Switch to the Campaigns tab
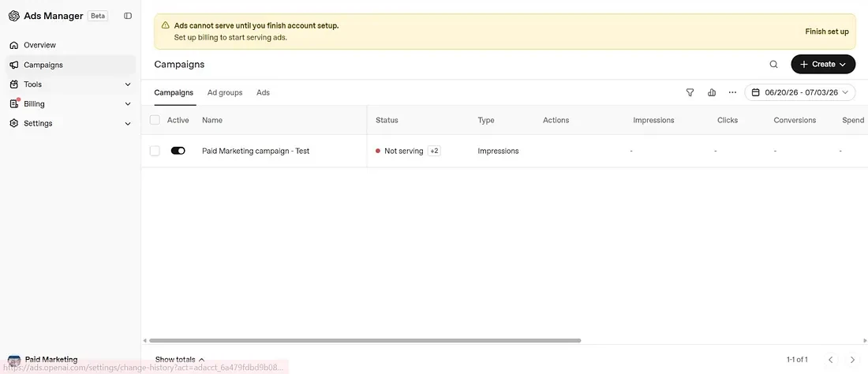 [174, 92]
